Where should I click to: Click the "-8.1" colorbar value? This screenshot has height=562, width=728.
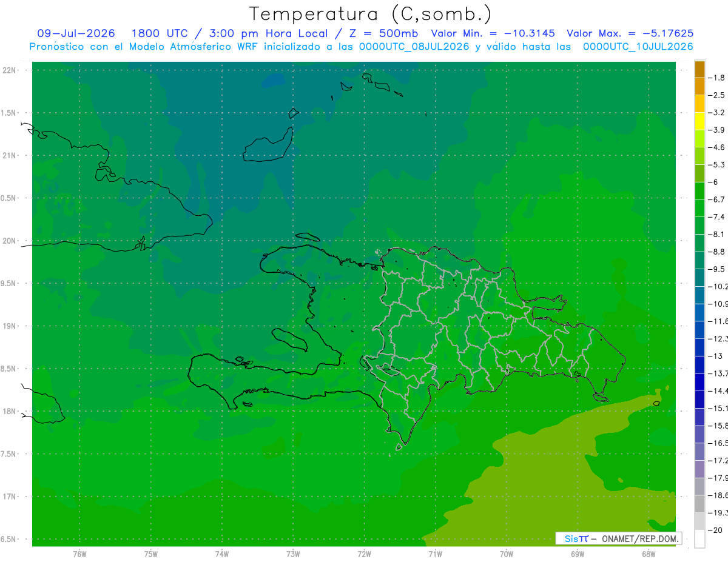pos(716,234)
